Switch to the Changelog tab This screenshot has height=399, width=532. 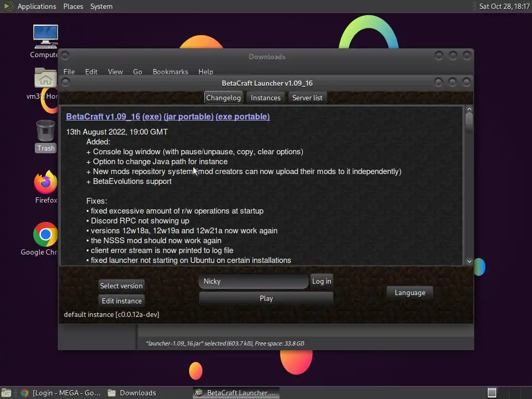click(x=223, y=98)
